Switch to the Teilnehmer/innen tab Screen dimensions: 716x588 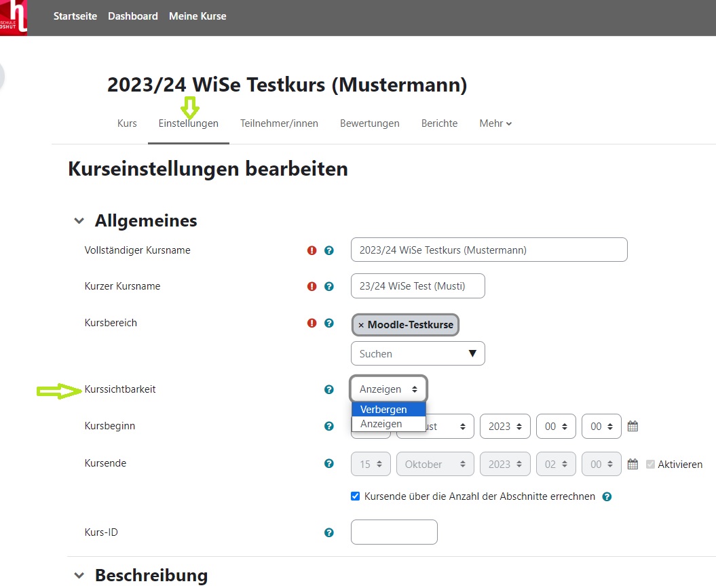tap(279, 123)
